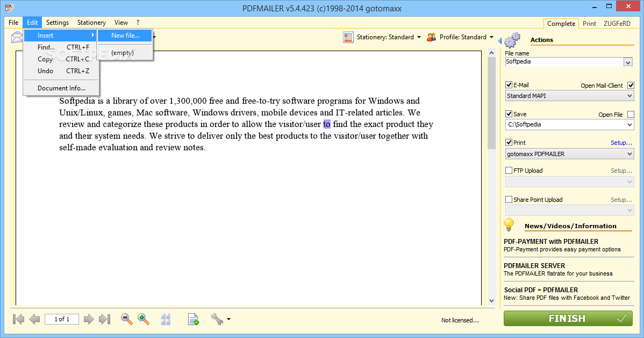Screen dimensions: 644x338
Task: Open Print Setup... link
Action: [621, 143]
